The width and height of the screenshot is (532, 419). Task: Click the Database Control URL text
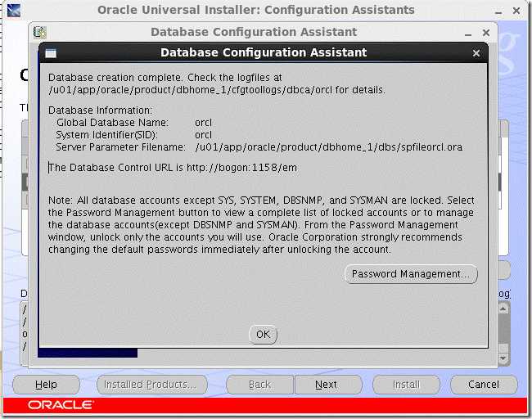click(x=173, y=168)
